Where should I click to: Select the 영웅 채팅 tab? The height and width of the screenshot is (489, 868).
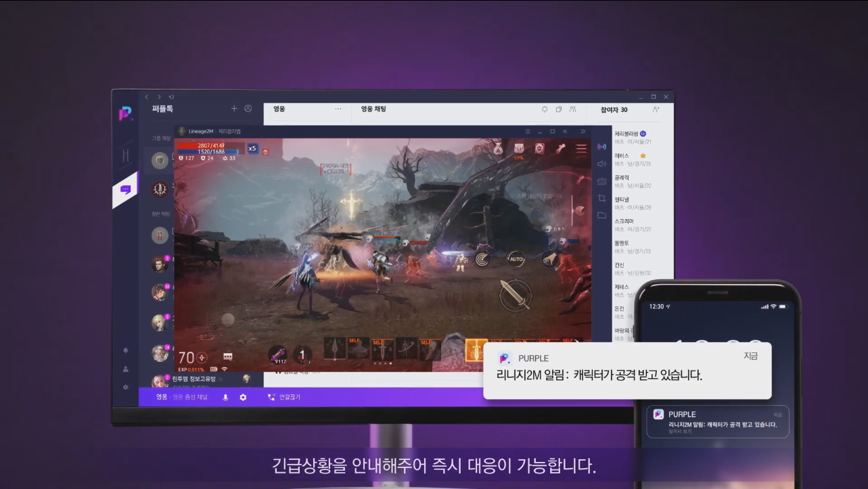coord(373,109)
